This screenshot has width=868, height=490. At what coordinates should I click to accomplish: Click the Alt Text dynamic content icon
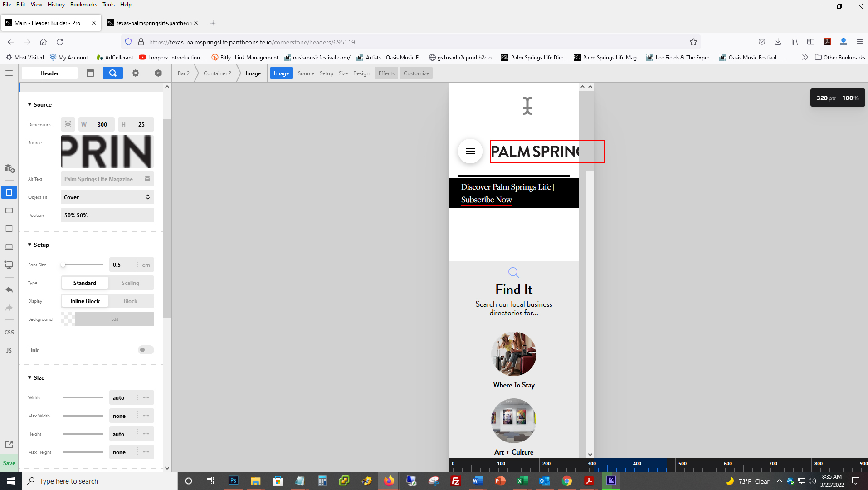pyautogui.click(x=147, y=179)
